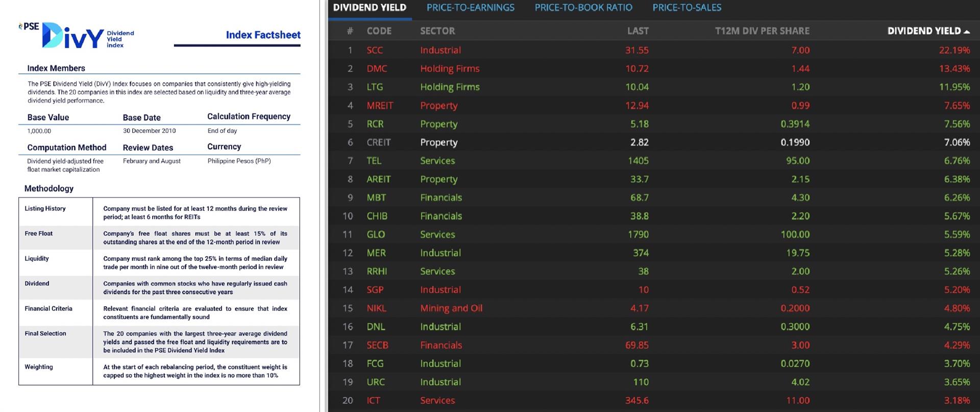The width and height of the screenshot is (980, 412).
Task: Select DMC dividend yield value 13.43%
Action: point(954,68)
